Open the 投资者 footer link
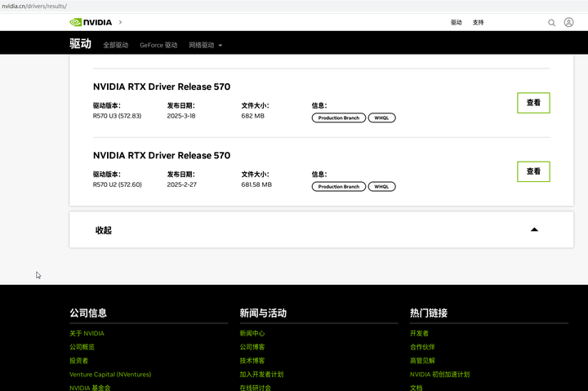Screen dimensions: 588x391 point(78,361)
